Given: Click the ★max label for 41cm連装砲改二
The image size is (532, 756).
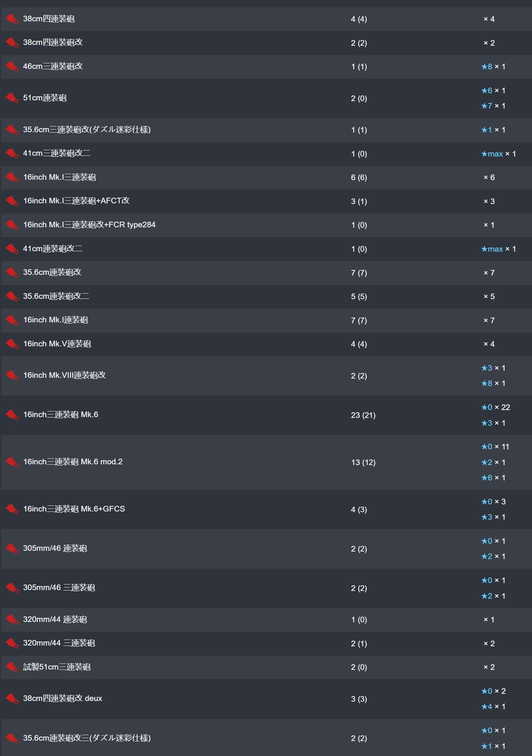Looking at the screenshot, I should 492,249.
